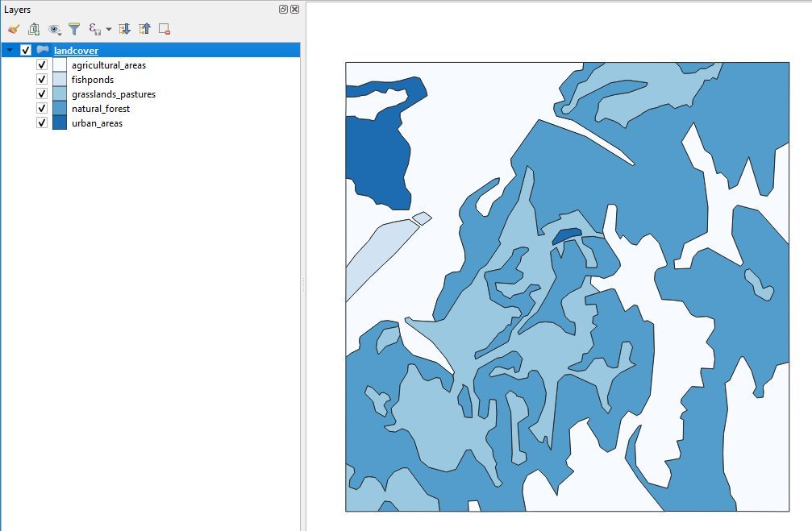The image size is (812, 531).
Task: Uncheck the fishponds category
Action: [42, 80]
